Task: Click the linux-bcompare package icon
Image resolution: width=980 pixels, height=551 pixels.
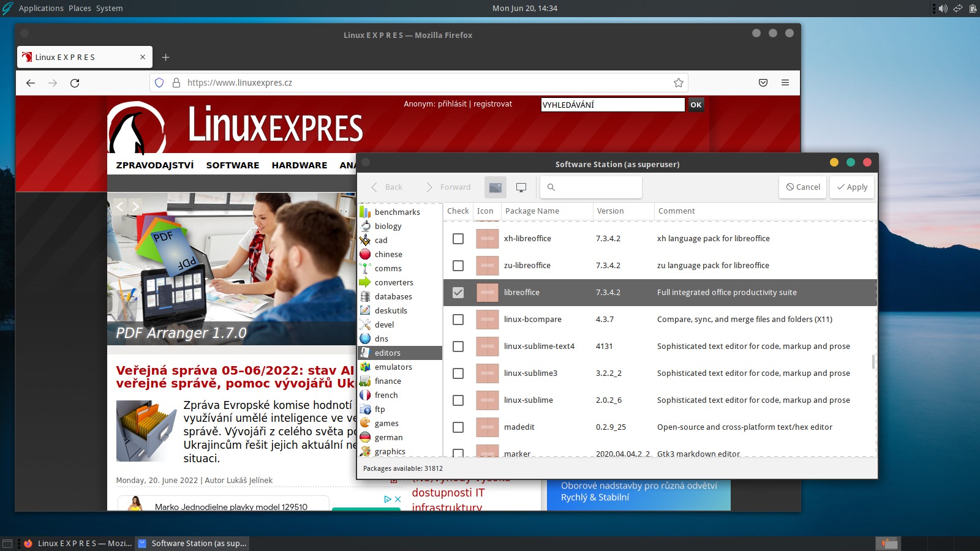Action: point(488,320)
